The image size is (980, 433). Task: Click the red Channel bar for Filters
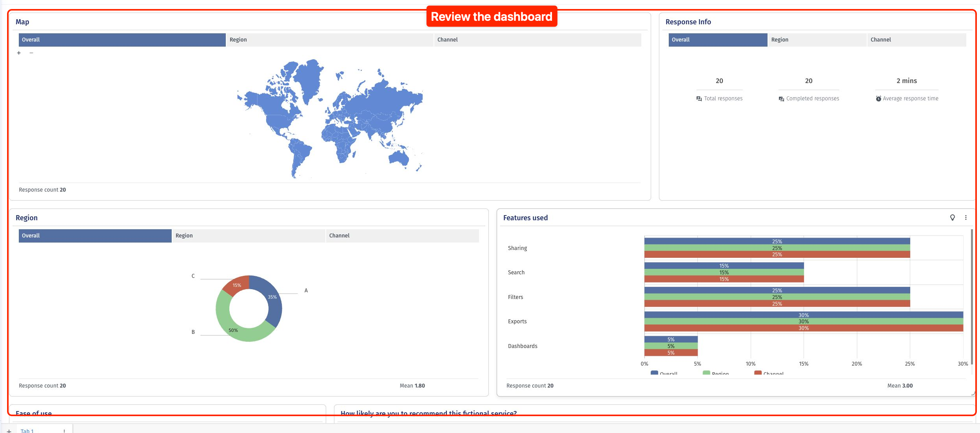pyautogui.click(x=777, y=304)
